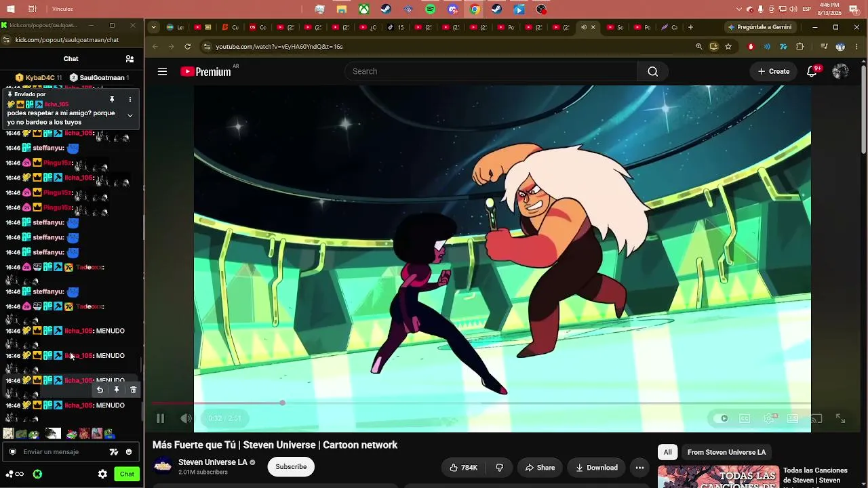The image size is (868, 488).
Task: Select From Steven Universe LA chip
Action: (726, 452)
